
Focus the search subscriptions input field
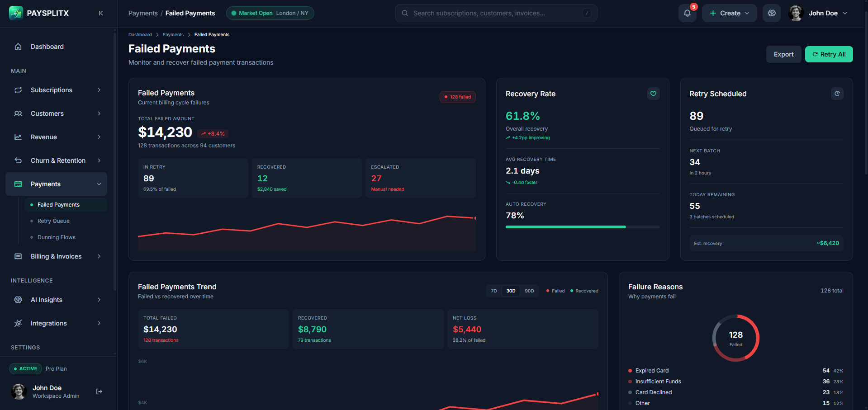[496, 13]
